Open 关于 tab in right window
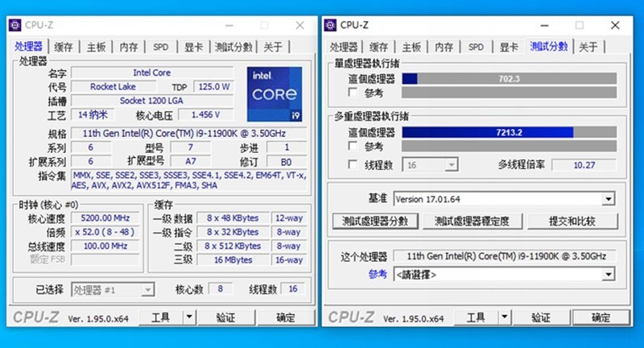Viewport: 644px width, 348px height. coord(588,47)
